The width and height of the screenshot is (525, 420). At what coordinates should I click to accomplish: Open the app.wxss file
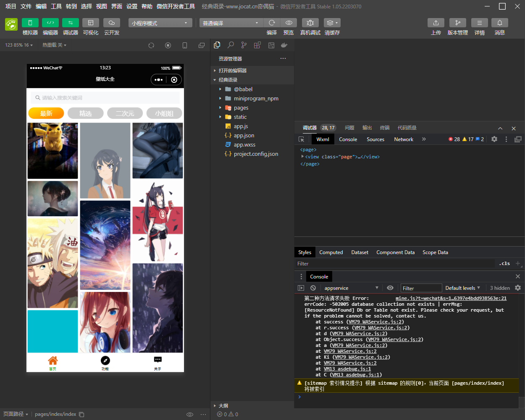pyautogui.click(x=252, y=144)
